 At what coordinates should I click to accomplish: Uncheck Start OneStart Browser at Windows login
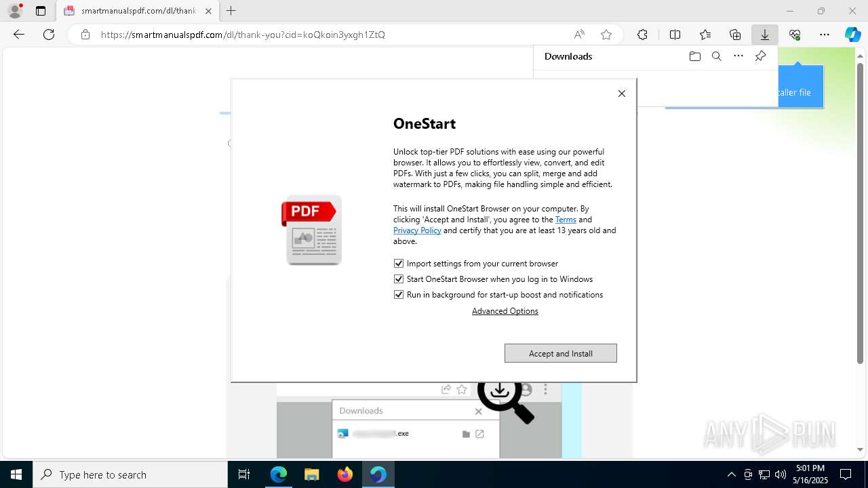tap(399, 279)
